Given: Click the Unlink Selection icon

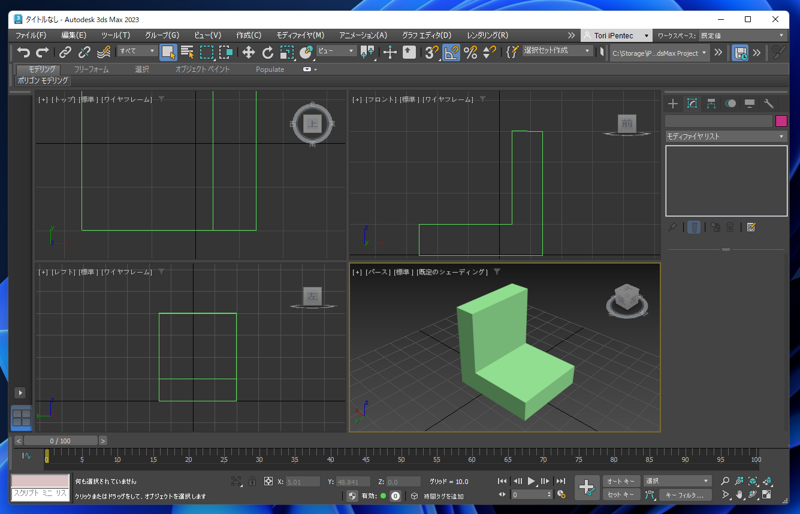Looking at the screenshot, I should tap(84, 52).
